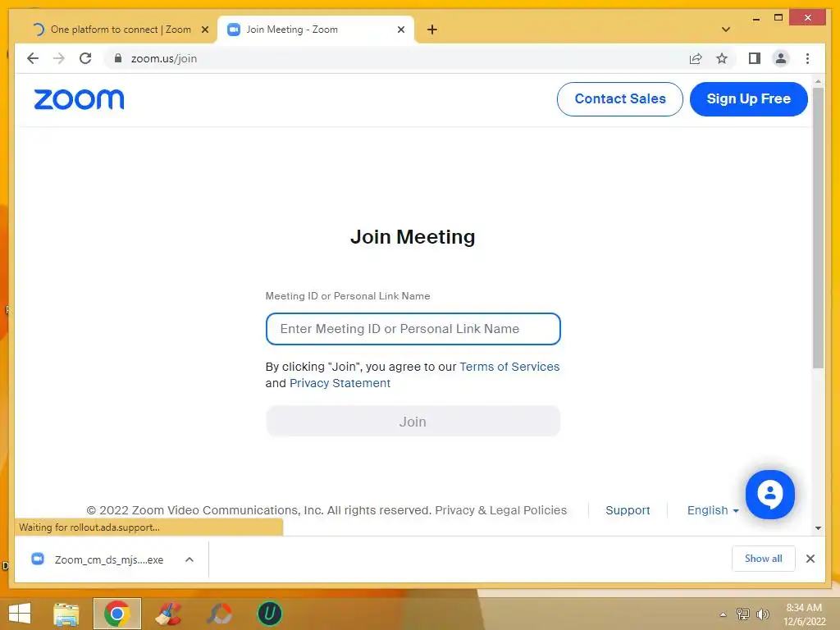Click Sign Up Free button
This screenshot has width=840, height=630.
coord(748,99)
